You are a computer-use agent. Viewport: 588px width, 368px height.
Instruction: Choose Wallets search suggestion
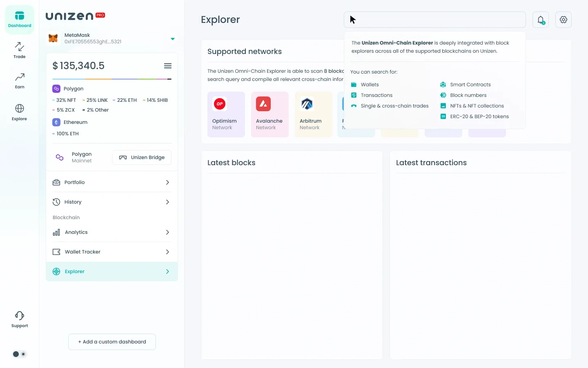click(365, 85)
